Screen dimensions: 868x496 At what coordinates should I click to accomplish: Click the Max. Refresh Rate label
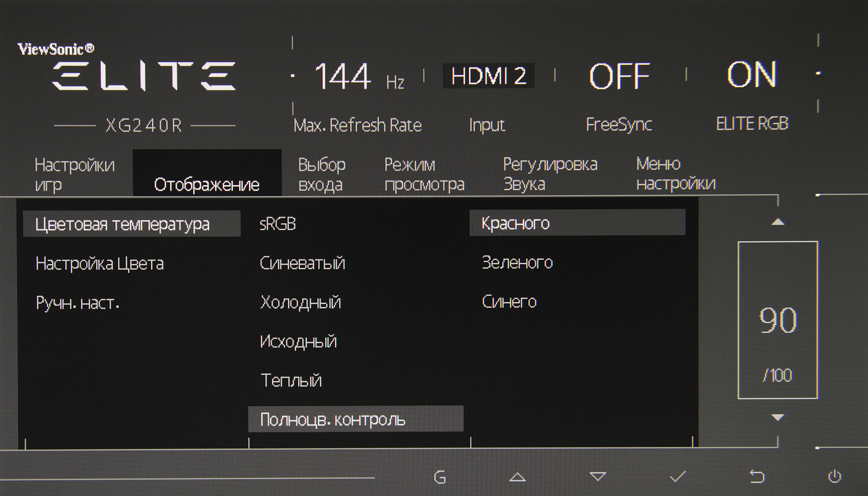click(357, 126)
